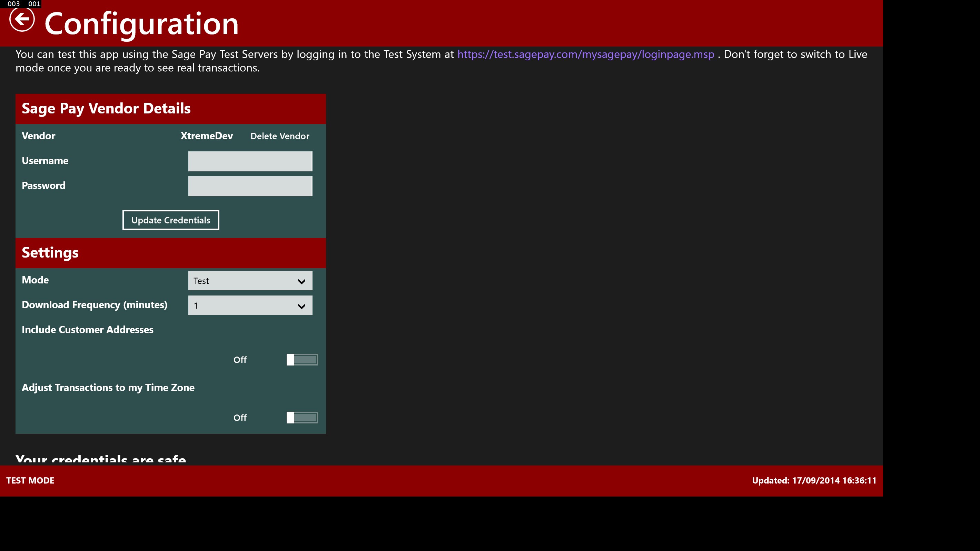Turn on Adjust Transactions to Time Zone switch
The height and width of the screenshot is (551, 980).
302,418
